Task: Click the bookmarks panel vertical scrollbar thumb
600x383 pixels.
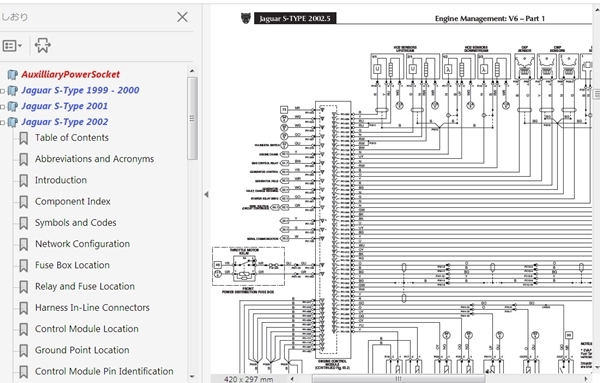Action: coord(192,118)
